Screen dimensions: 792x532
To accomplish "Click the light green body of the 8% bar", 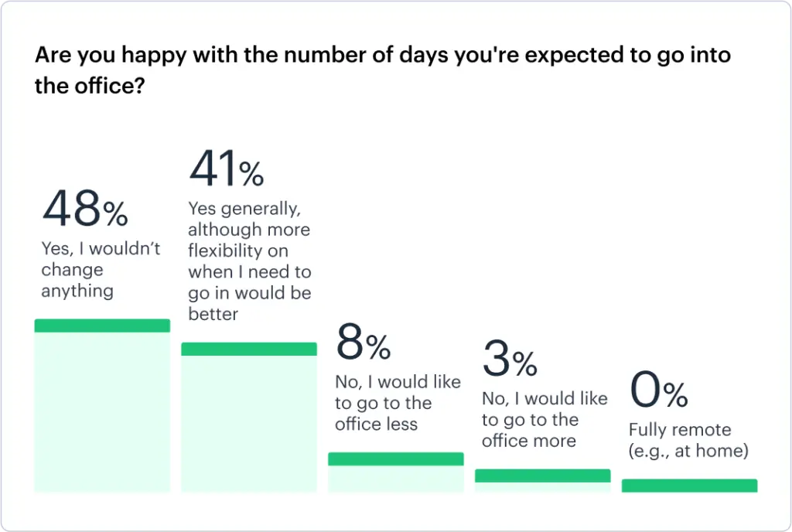I will coord(396,479).
